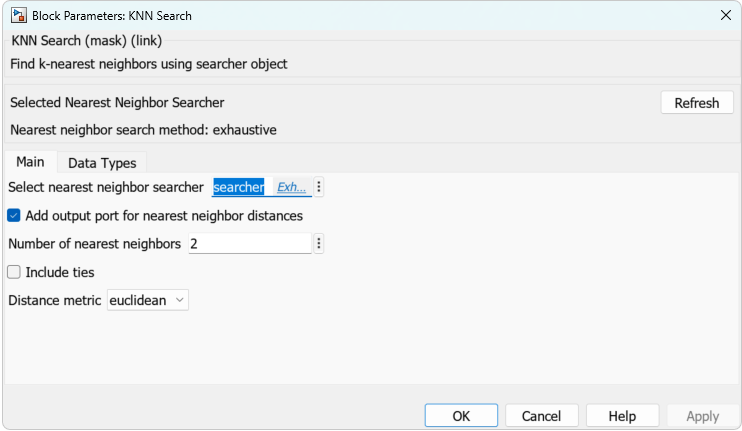Screen dimensions: 742x431
Task: Click the Number of nearest neighbors field
Action: click(250, 244)
